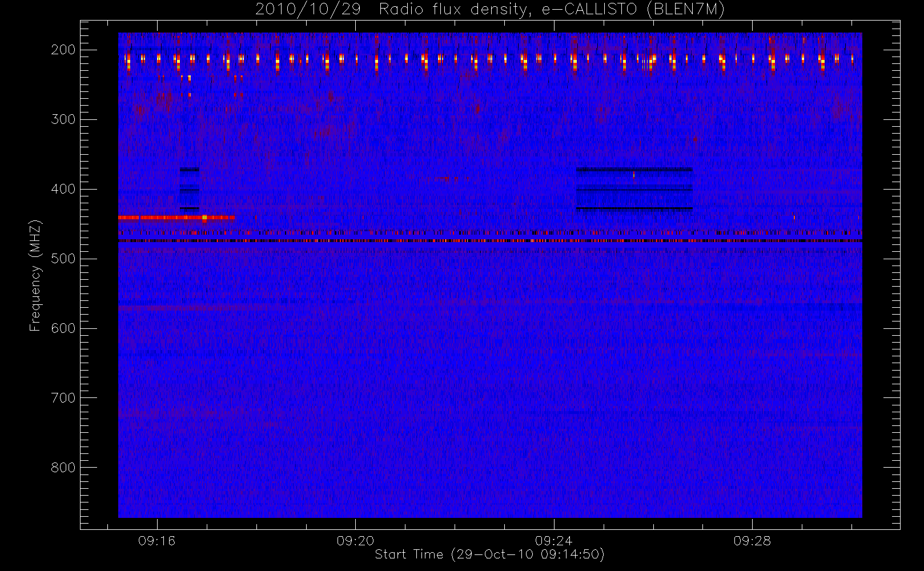Click the small dark band block near 09:16:30
The height and width of the screenshot is (571, 924).
190,190
